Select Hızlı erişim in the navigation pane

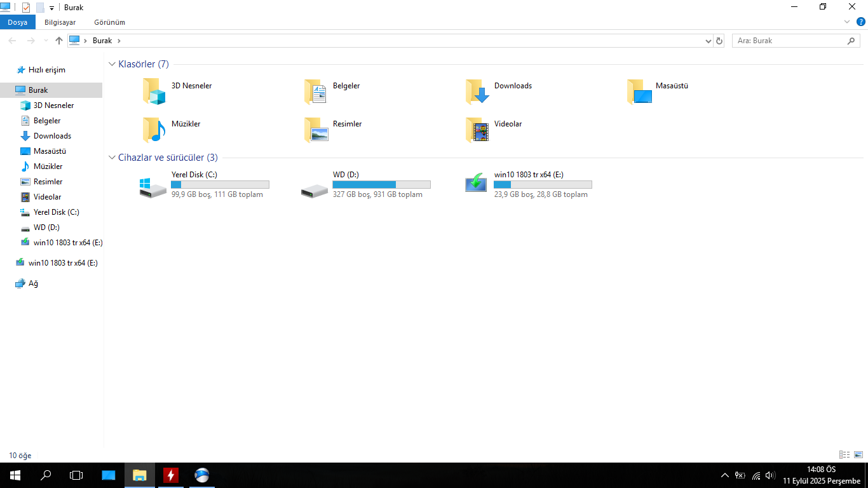pyautogui.click(x=47, y=70)
